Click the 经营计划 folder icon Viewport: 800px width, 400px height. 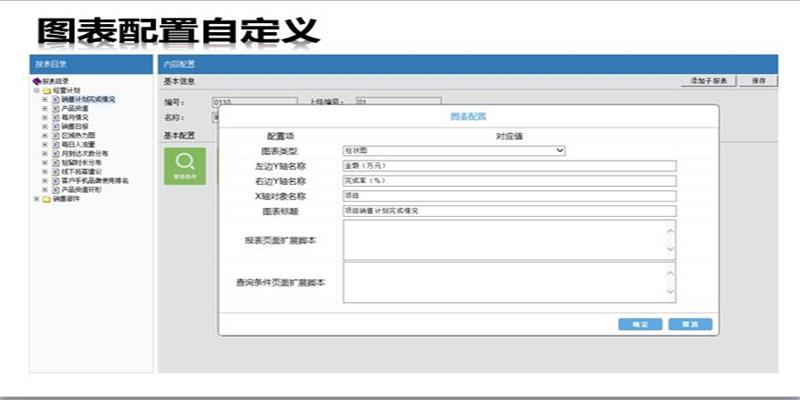[46, 90]
